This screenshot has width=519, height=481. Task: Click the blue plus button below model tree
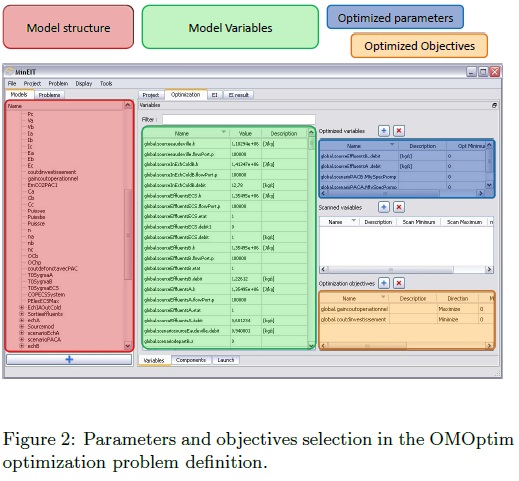[x=69, y=359]
